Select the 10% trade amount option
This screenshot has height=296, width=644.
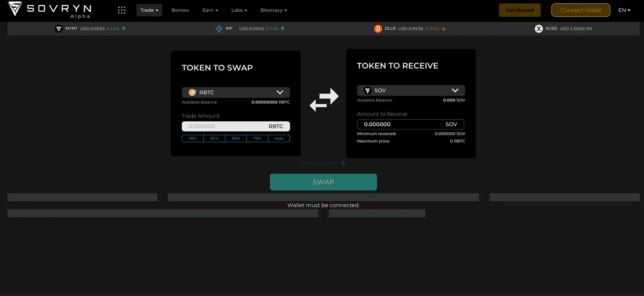[193, 138]
